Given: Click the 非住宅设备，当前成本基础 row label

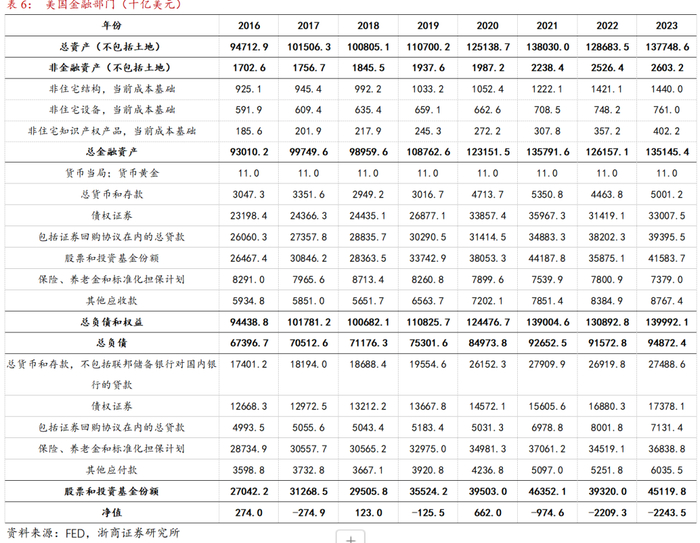Looking at the screenshot, I should coord(112,110).
